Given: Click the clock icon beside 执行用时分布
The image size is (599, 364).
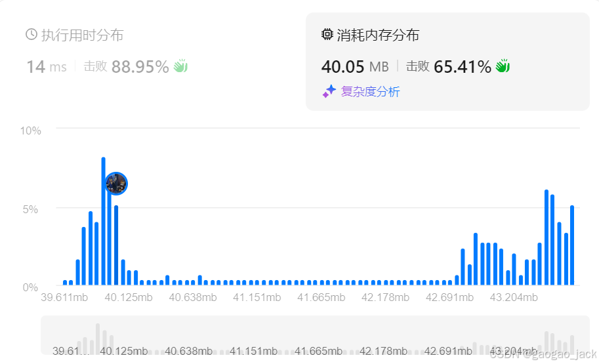Looking at the screenshot, I should tap(31, 34).
